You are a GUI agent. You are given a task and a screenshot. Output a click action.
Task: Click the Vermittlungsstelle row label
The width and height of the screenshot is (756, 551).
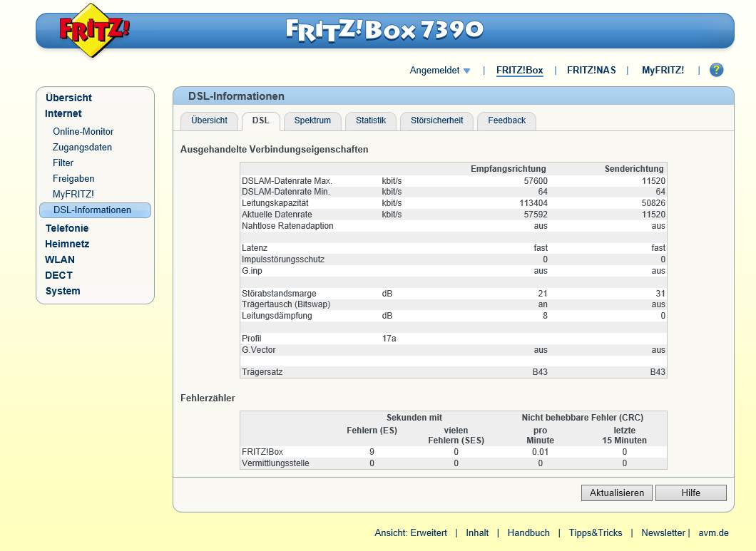pos(275,463)
